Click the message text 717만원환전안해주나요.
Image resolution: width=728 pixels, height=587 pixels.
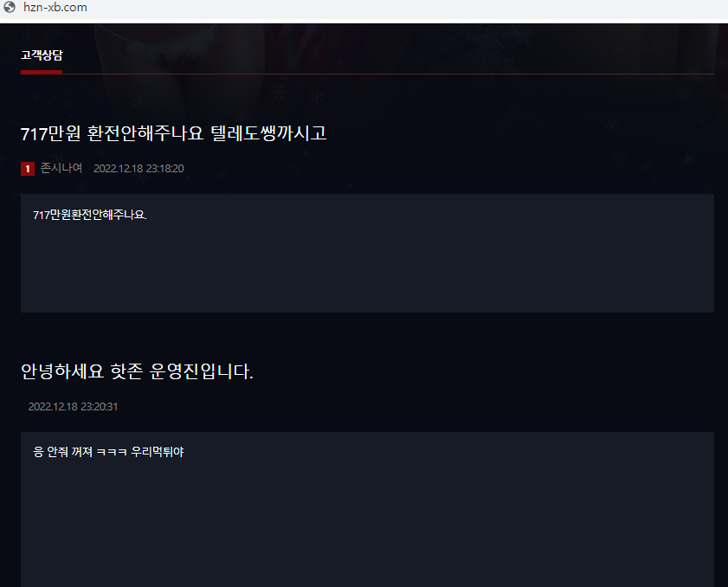coord(90,215)
